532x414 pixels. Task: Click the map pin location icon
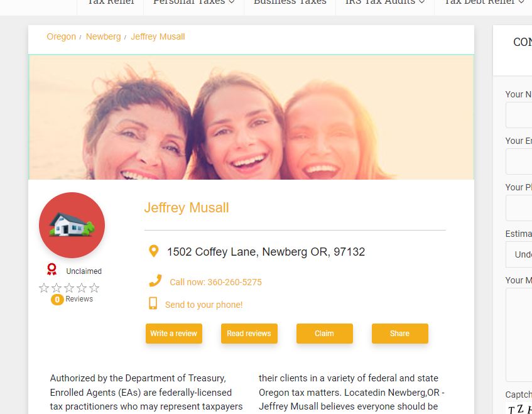(154, 251)
